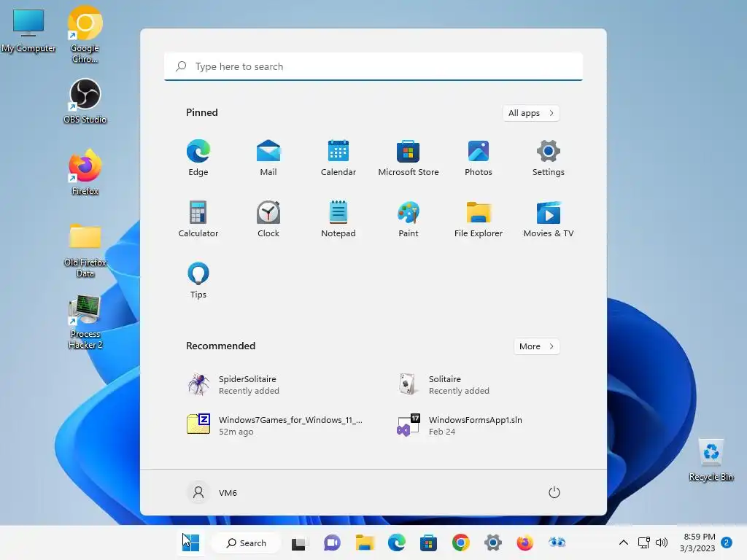This screenshot has width=747, height=560.
Task: Open Settings from pinned apps
Action: (x=549, y=157)
